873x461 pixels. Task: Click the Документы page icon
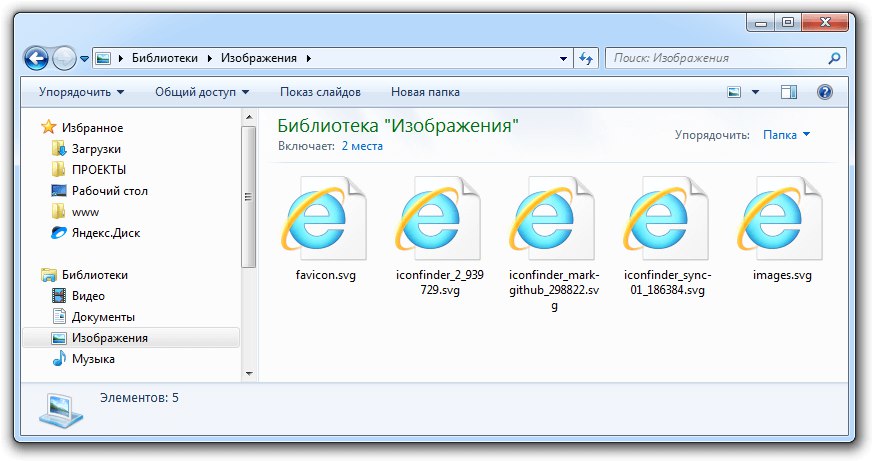pyautogui.click(x=59, y=316)
